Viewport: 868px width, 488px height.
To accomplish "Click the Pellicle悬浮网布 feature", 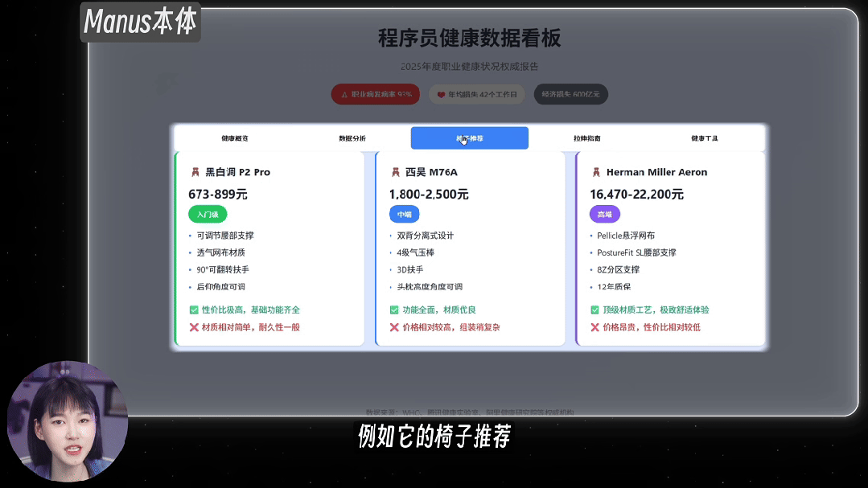I will tap(626, 236).
